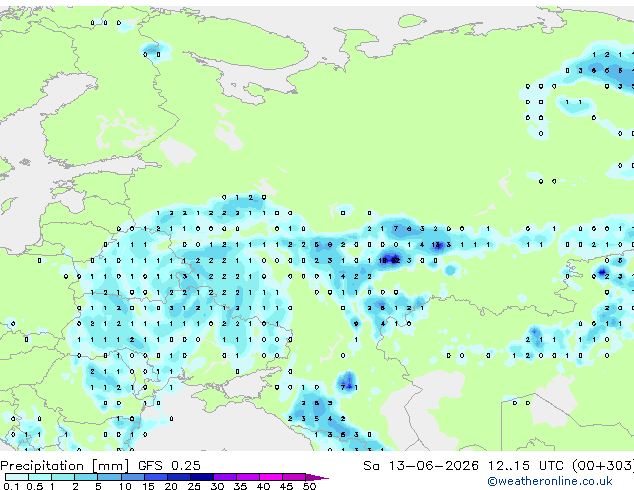The height and width of the screenshot is (490, 634).
Task: Click the '0.5' legend scale number
Action: click(x=35, y=486)
